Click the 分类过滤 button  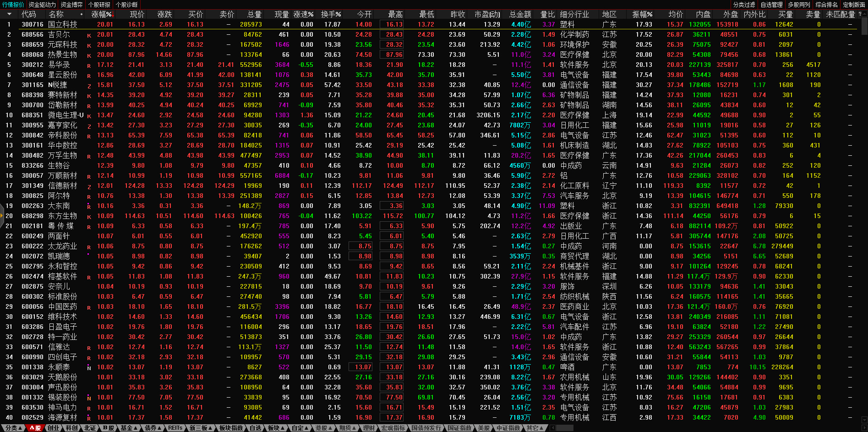[x=744, y=5]
